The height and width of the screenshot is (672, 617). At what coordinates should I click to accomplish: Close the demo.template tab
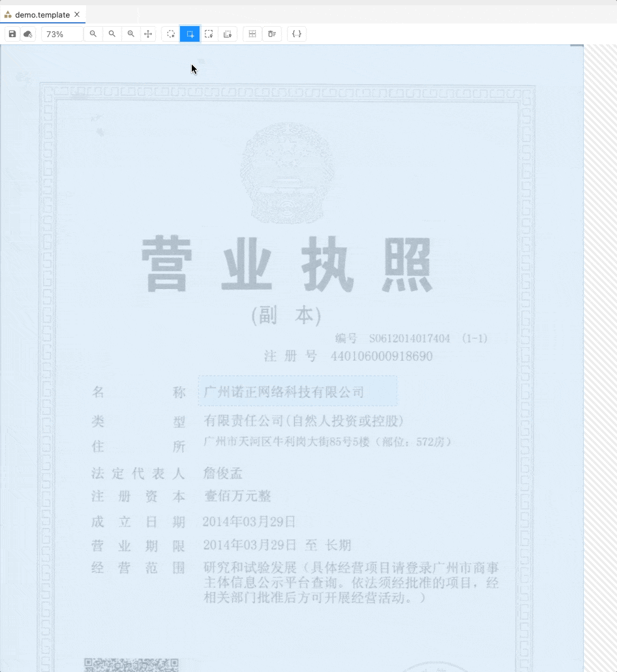tap(77, 14)
